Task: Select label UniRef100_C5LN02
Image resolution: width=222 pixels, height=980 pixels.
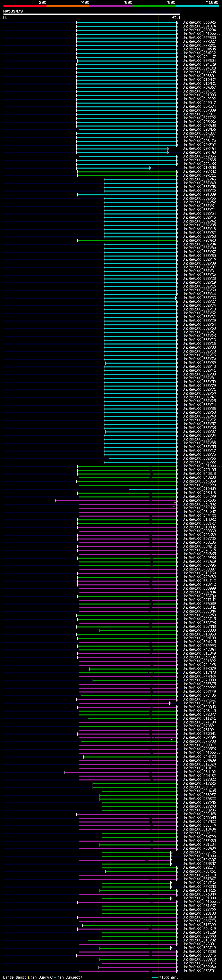Action: point(199,504)
